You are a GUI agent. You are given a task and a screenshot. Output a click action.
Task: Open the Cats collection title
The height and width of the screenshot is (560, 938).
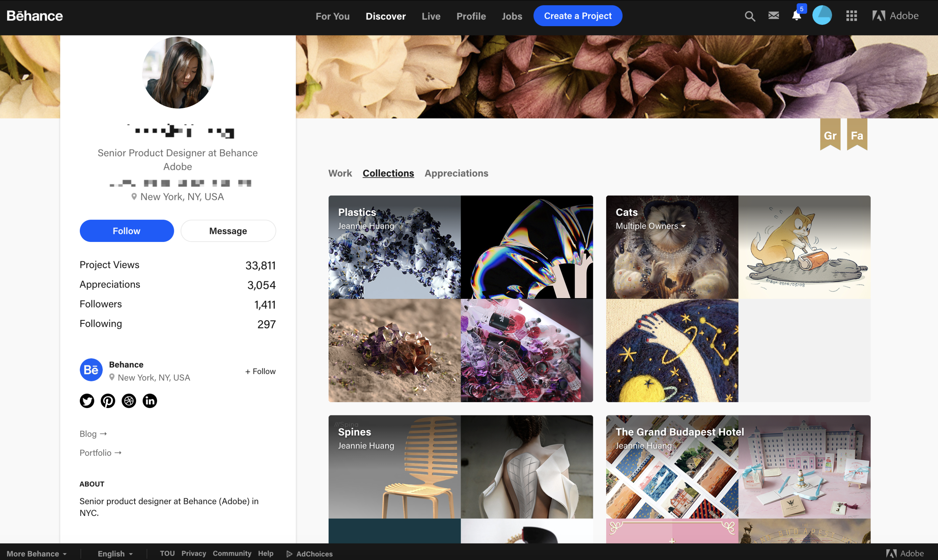pyautogui.click(x=626, y=212)
